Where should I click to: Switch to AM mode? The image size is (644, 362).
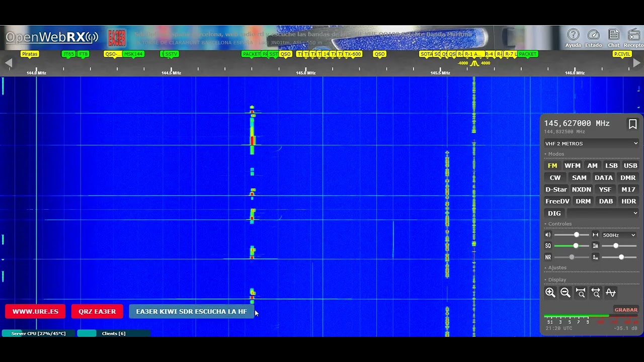coord(593,166)
